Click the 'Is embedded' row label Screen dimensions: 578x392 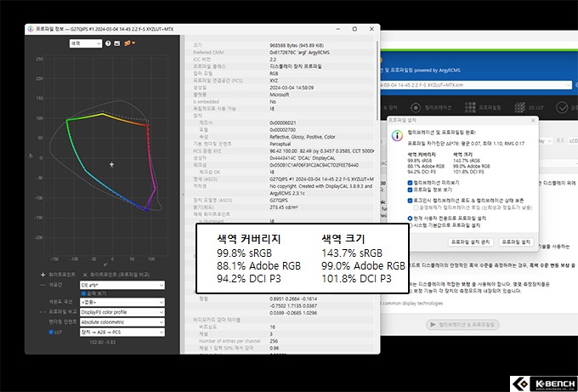(x=206, y=102)
